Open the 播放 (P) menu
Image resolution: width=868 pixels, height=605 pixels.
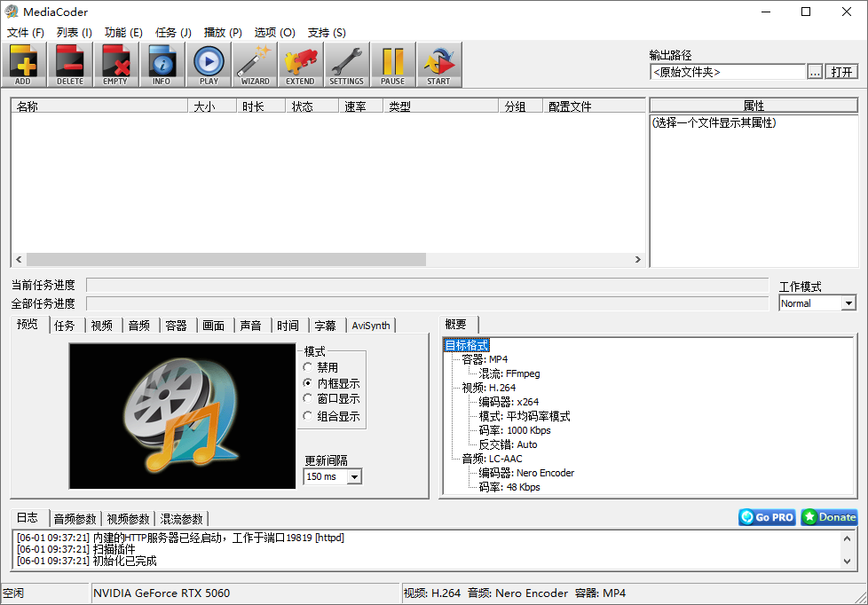223,33
